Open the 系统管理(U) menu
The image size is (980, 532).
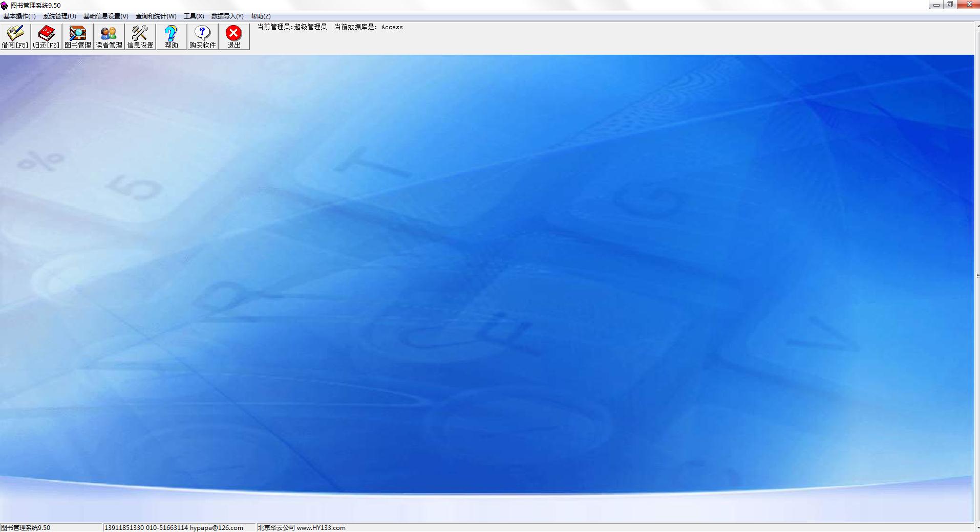click(59, 16)
